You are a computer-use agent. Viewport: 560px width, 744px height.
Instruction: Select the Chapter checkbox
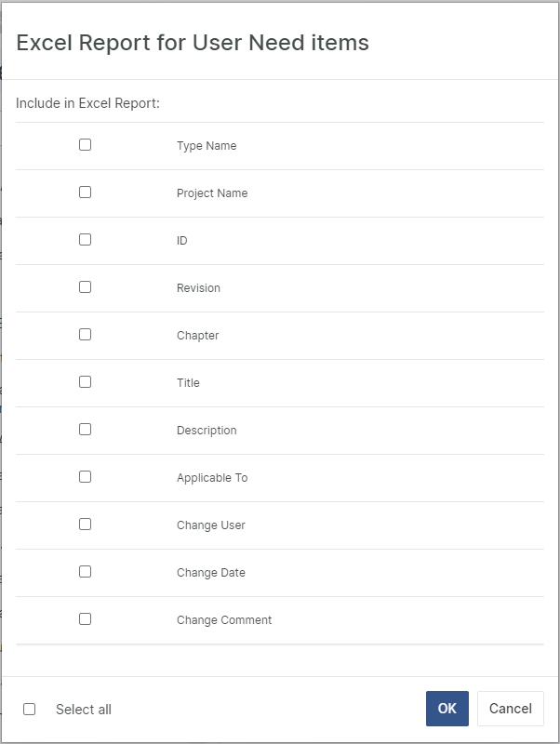(x=85, y=335)
